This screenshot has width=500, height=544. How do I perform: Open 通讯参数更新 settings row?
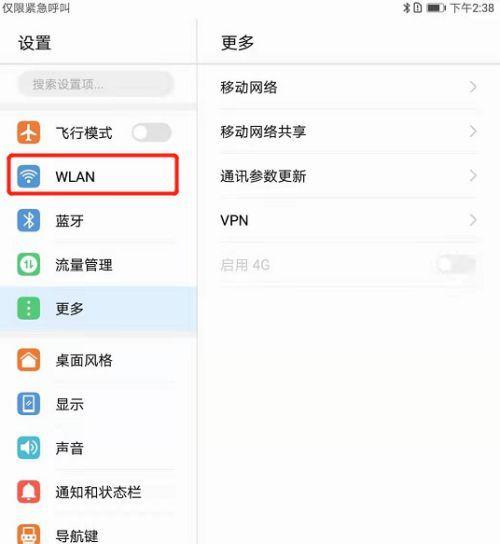pos(349,176)
